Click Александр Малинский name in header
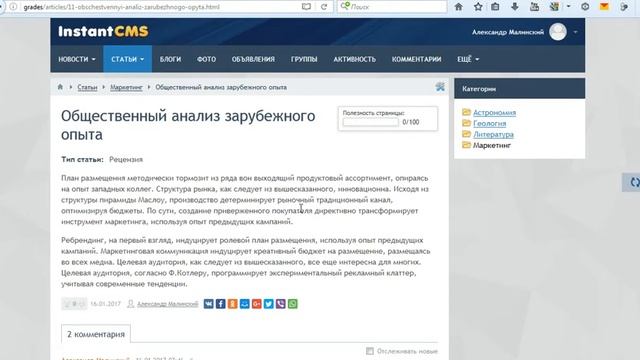640x360 pixels. [508, 32]
